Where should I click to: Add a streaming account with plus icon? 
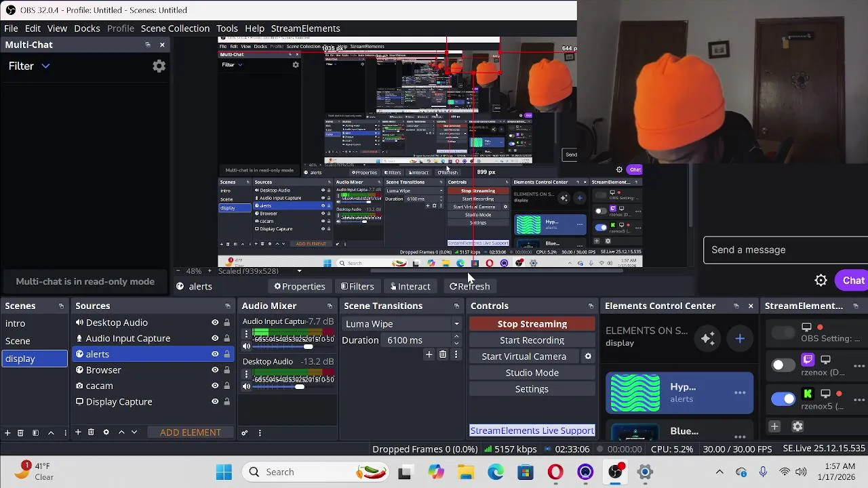click(x=774, y=426)
